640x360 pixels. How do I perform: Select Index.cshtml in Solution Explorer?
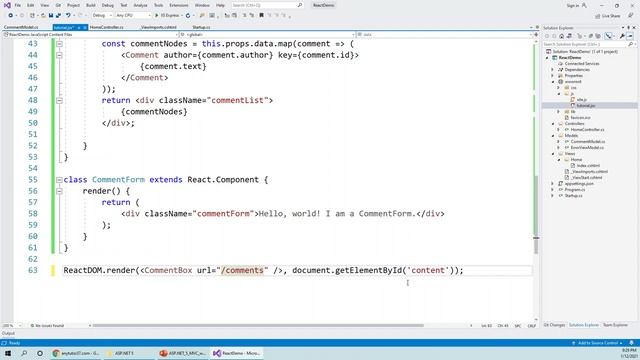[x=588, y=166]
